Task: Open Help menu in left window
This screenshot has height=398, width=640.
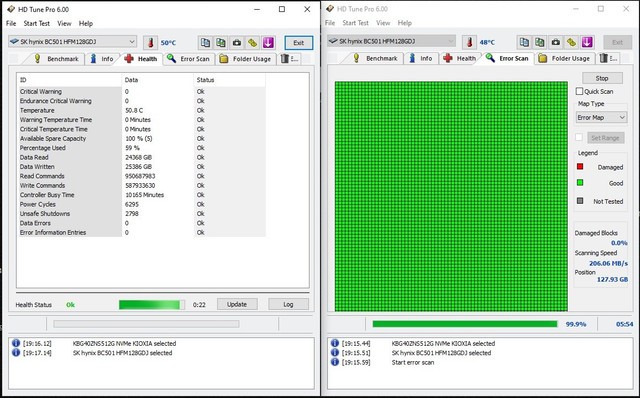Action: (86, 23)
